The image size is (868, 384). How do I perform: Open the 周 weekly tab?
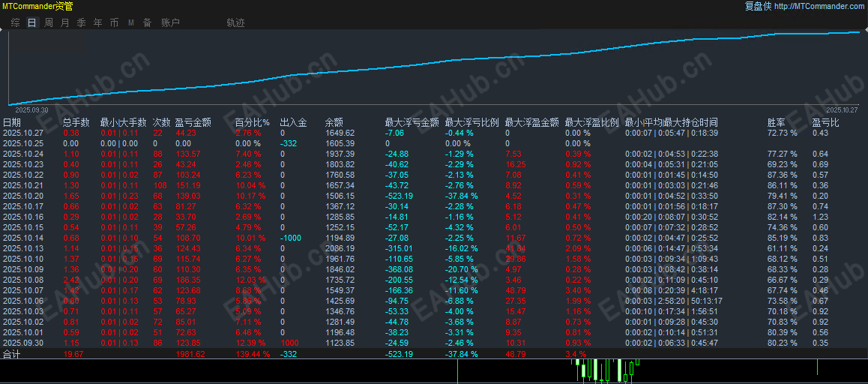[x=49, y=22]
